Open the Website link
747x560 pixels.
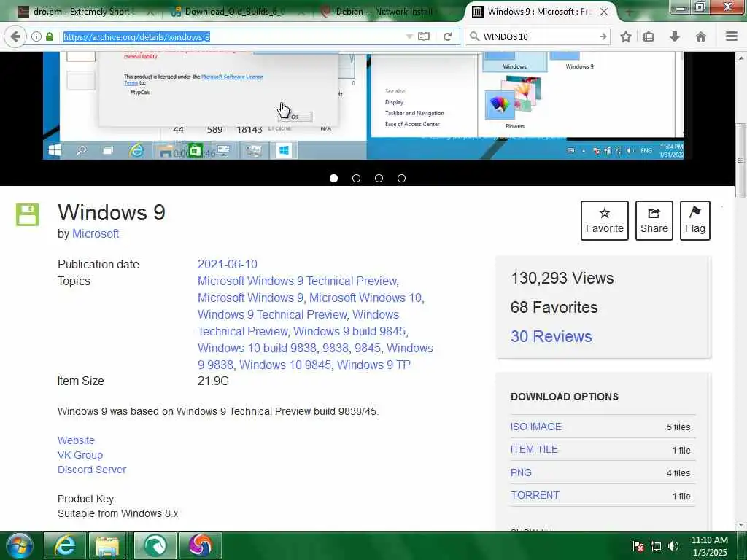tap(76, 440)
